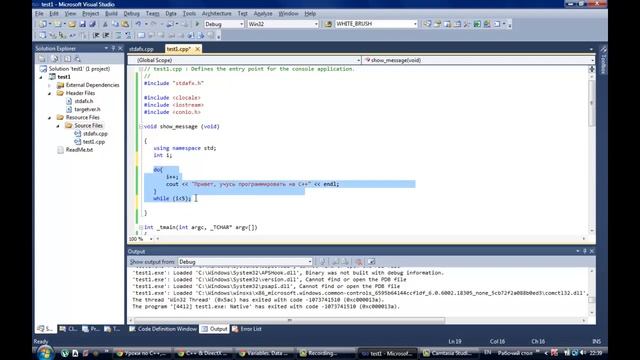Select stdafx.h in Solution Explorer
Screen dimensions: 640x360
pyautogui.click(x=84, y=101)
